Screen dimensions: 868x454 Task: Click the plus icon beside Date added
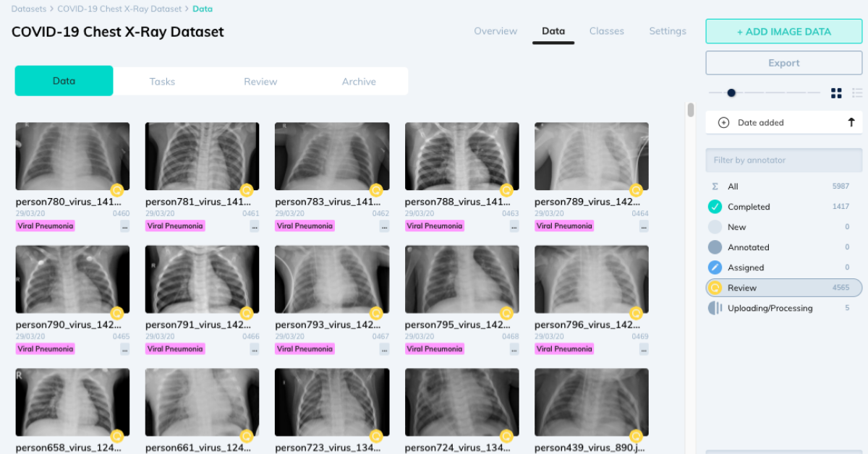(723, 122)
